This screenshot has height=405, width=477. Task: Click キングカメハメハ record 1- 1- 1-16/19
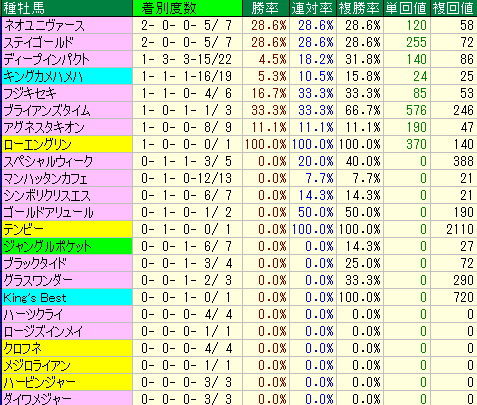(186, 77)
